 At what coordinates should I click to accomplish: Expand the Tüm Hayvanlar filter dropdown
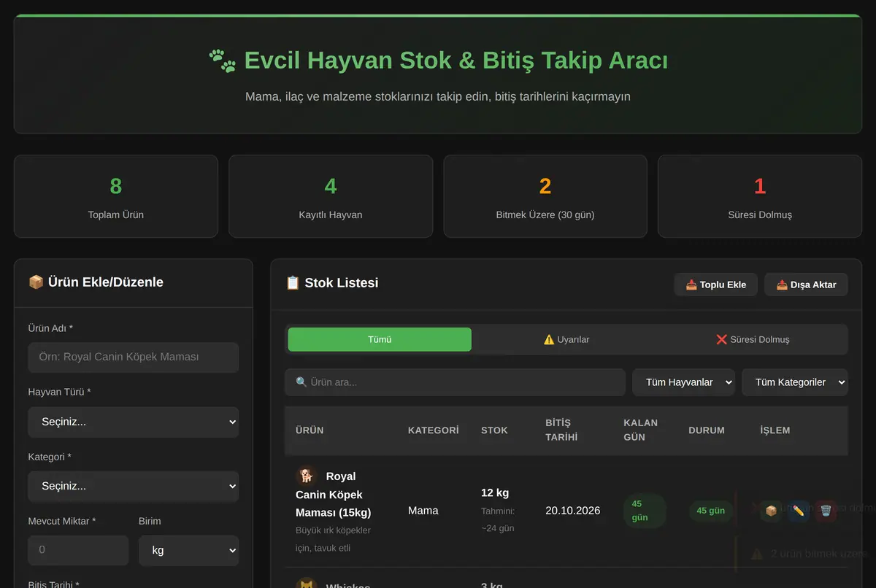pos(683,382)
